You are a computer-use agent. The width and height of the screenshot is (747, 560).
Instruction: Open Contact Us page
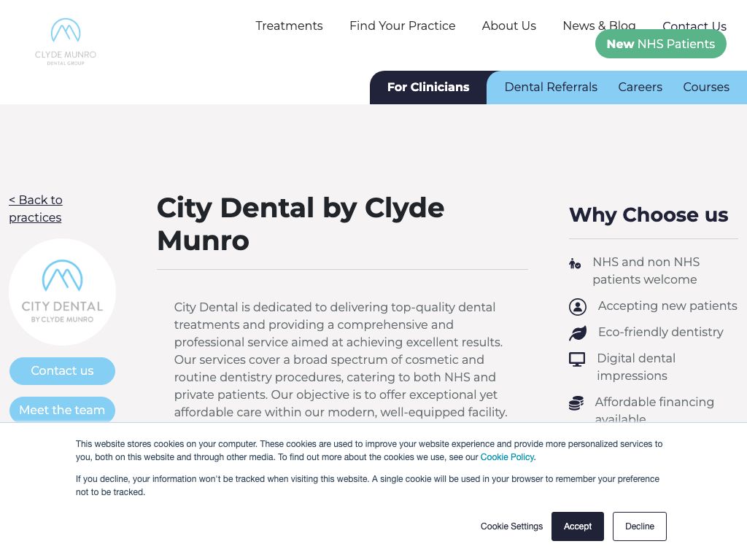coord(694,24)
